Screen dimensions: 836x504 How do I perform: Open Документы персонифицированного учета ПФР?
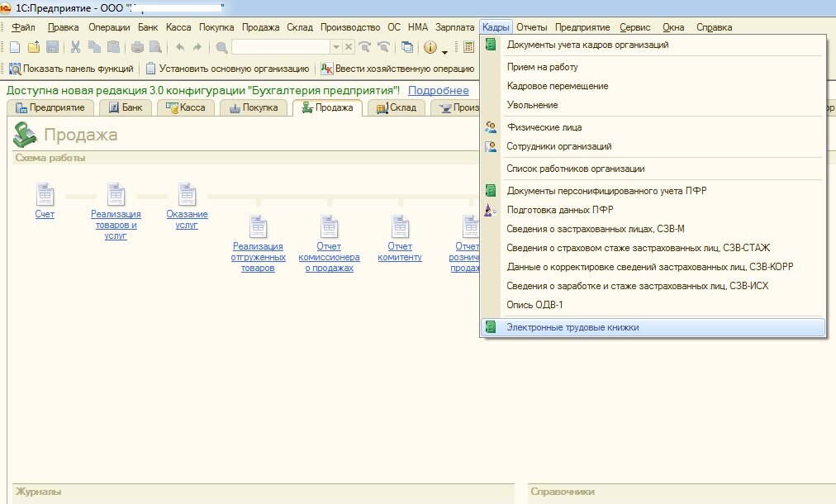tap(653, 190)
